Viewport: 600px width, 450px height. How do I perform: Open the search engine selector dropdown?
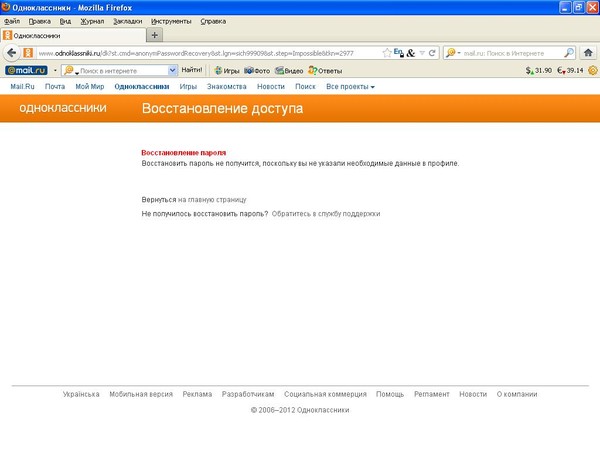(x=453, y=53)
